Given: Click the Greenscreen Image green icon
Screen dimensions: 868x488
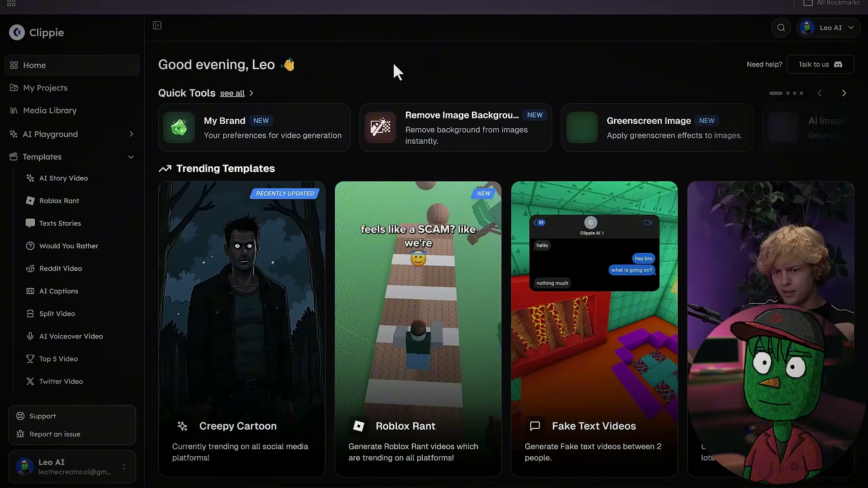Looking at the screenshot, I should point(582,127).
